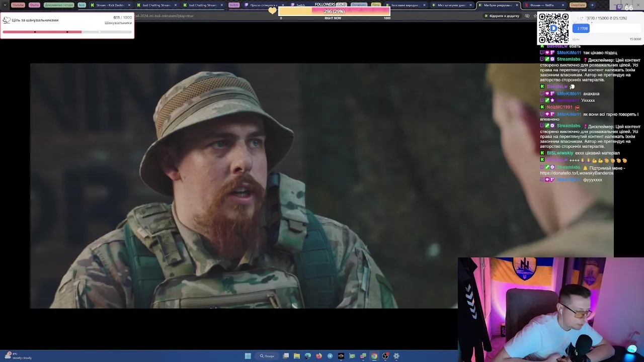Open Telegram from the taskbar
The height and width of the screenshot is (362, 644).
[330, 356]
